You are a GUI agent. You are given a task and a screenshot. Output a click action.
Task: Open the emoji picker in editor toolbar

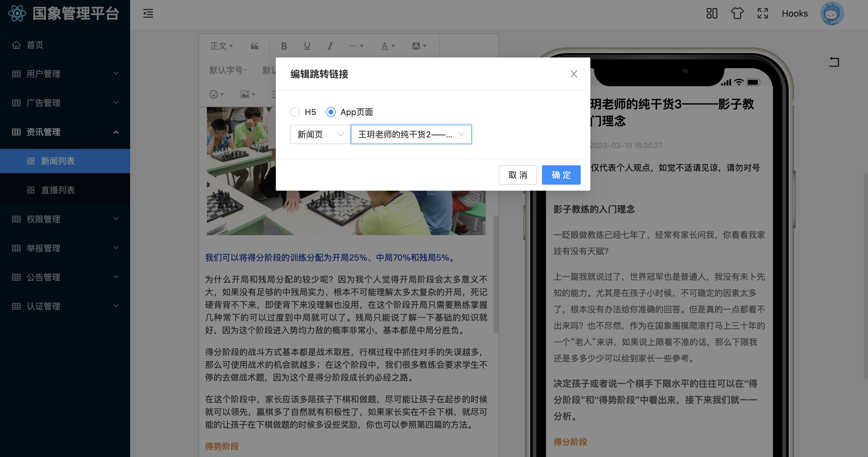click(216, 94)
